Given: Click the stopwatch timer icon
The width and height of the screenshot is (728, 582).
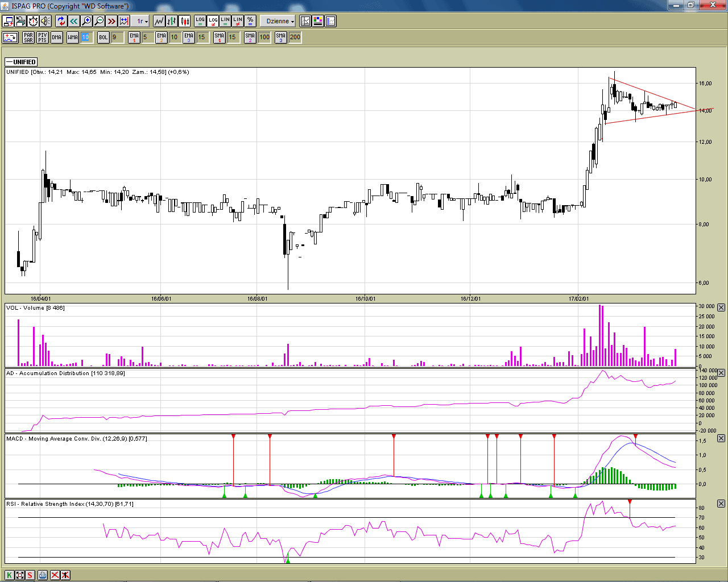Looking at the screenshot, I should click(33, 21).
